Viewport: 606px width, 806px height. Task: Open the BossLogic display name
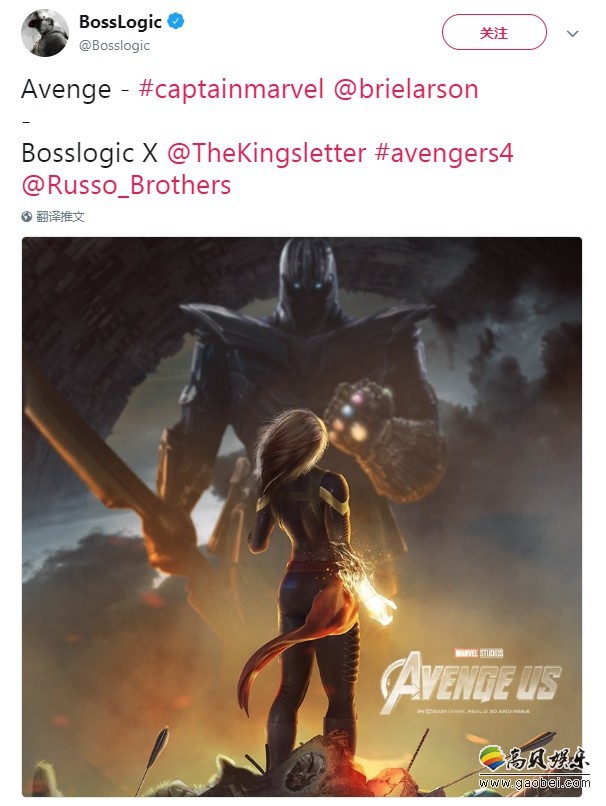[x=120, y=22]
